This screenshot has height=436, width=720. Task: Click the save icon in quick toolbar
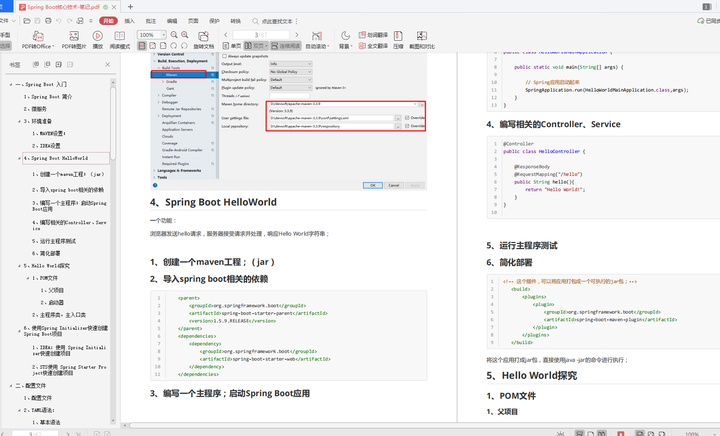click(x=37, y=21)
